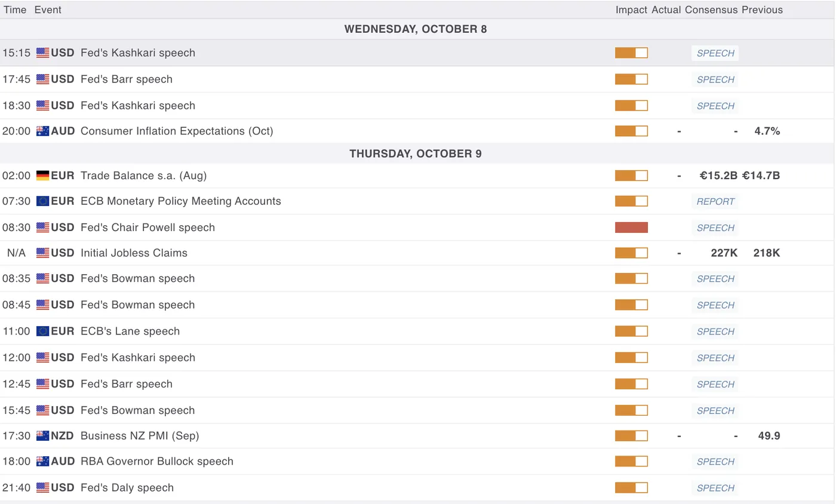Click the Impact column header

[631, 10]
